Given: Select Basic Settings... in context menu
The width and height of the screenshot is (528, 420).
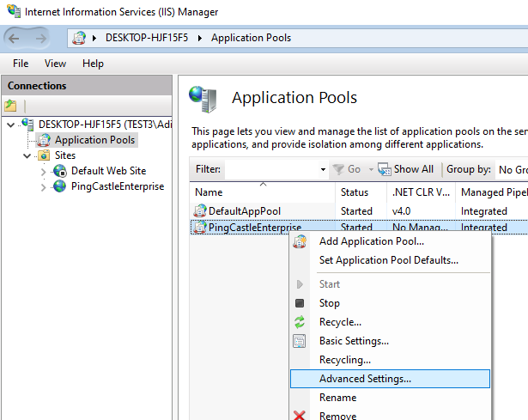Looking at the screenshot, I should click(x=390, y=341).
